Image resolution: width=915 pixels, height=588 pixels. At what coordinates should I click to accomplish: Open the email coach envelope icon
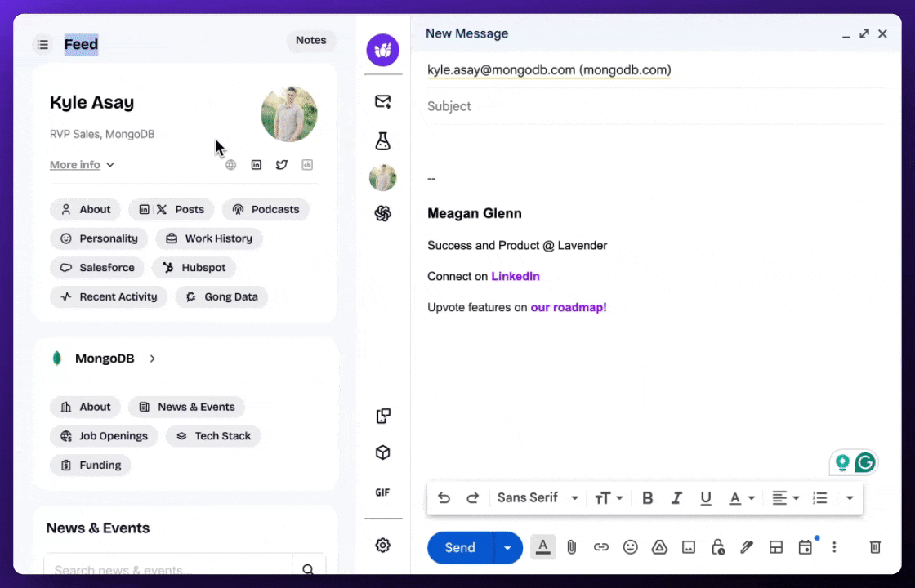click(383, 101)
